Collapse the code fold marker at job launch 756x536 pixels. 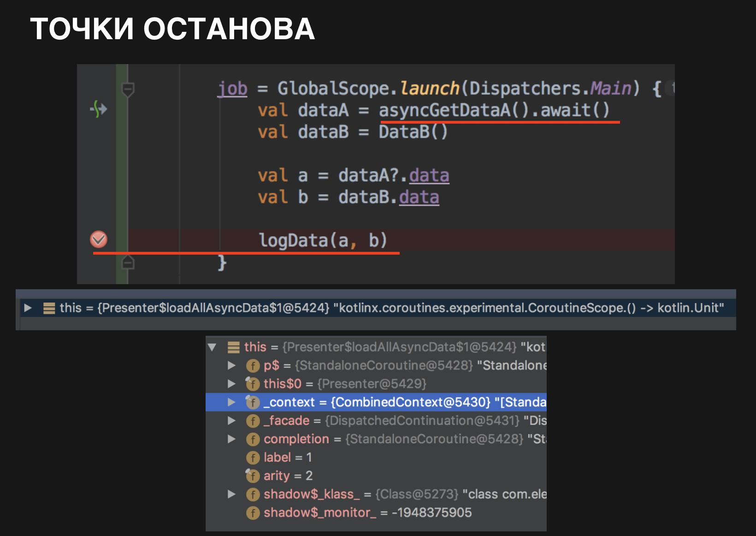coord(128,89)
